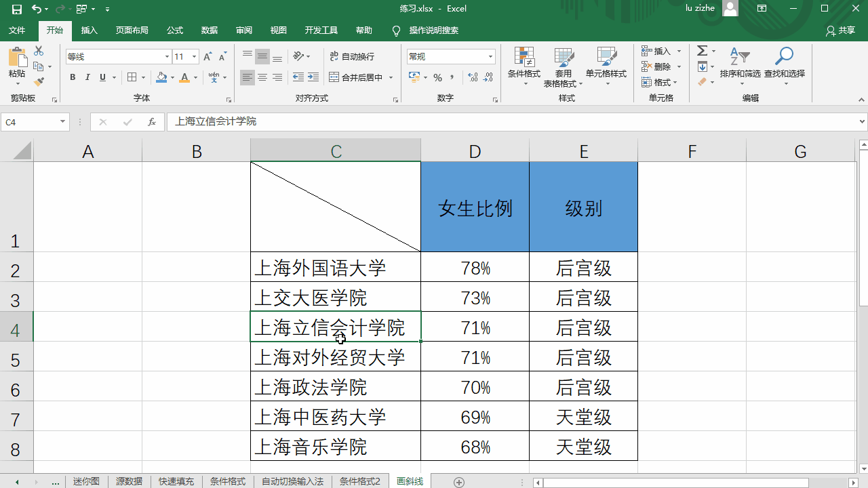
Task: Open the borders grid icon
Action: click(132, 77)
